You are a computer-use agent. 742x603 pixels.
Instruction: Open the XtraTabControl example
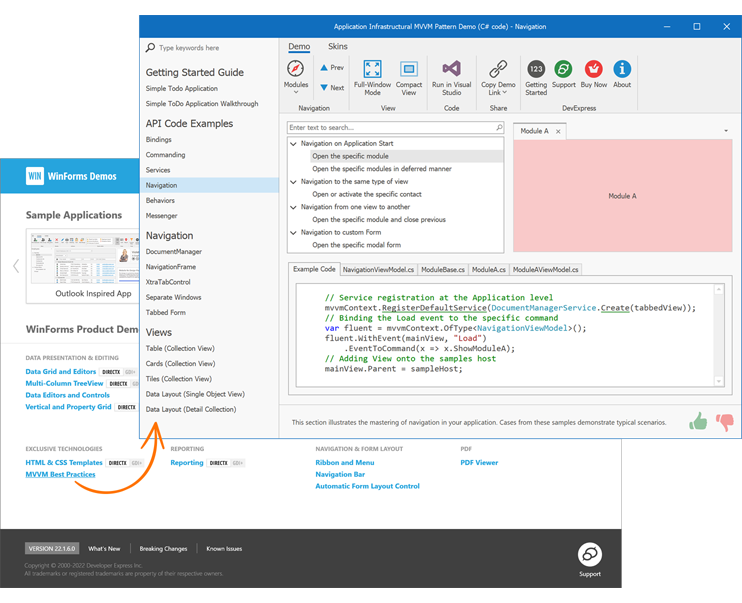pos(168,282)
